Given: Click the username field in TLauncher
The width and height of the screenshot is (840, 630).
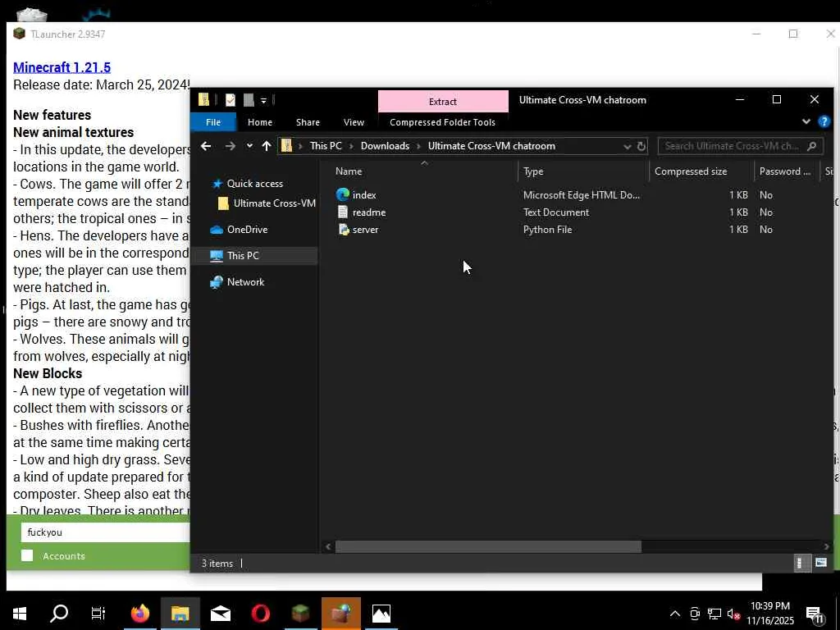Looking at the screenshot, I should click(105, 532).
